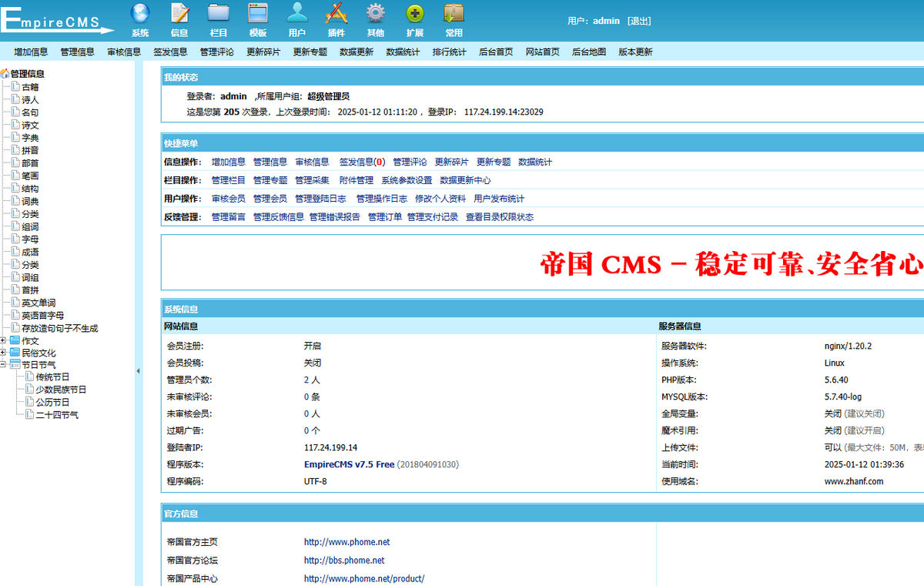Select 英语首字母 in the tree
This screenshot has height=586, width=924.
43,315
